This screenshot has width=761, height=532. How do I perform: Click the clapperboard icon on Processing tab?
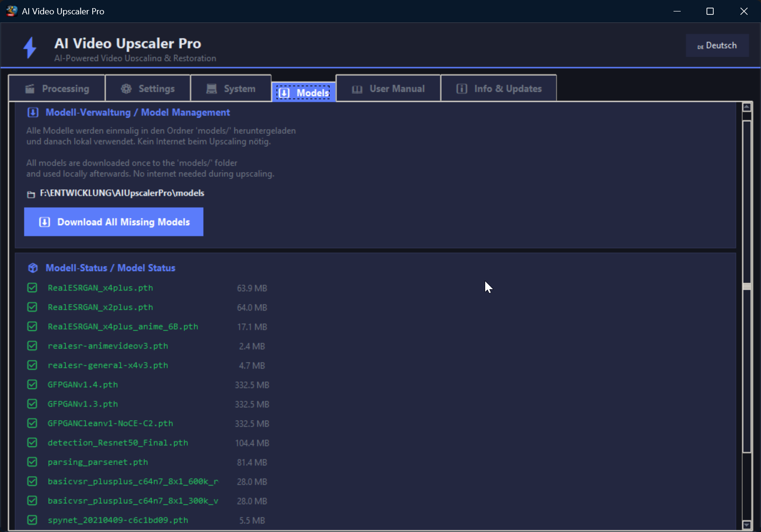[30, 89]
